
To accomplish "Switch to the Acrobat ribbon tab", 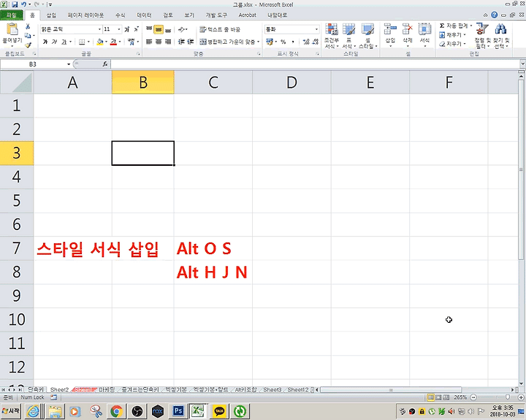I will (247, 15).
